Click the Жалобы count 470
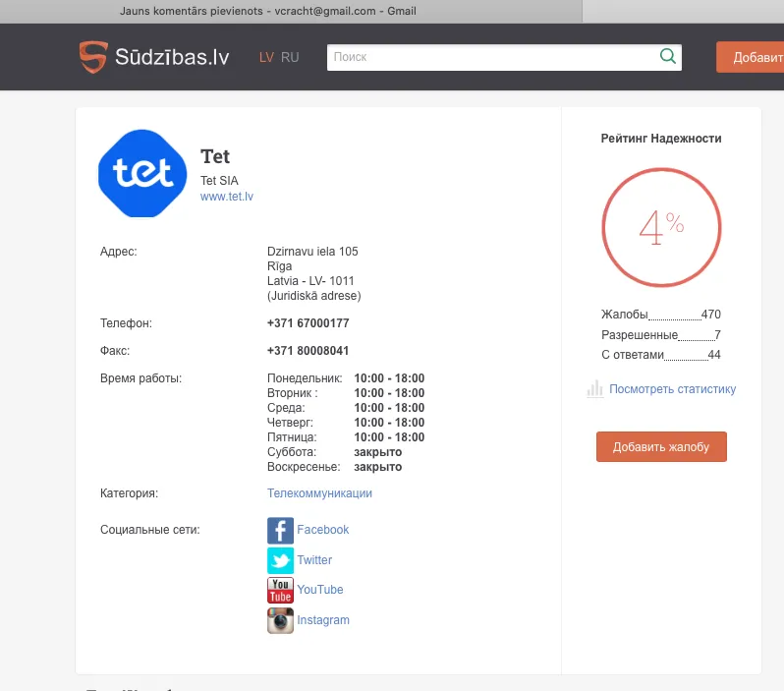The width and height of the screenshot is (784, 691). (x=710, y=315)
